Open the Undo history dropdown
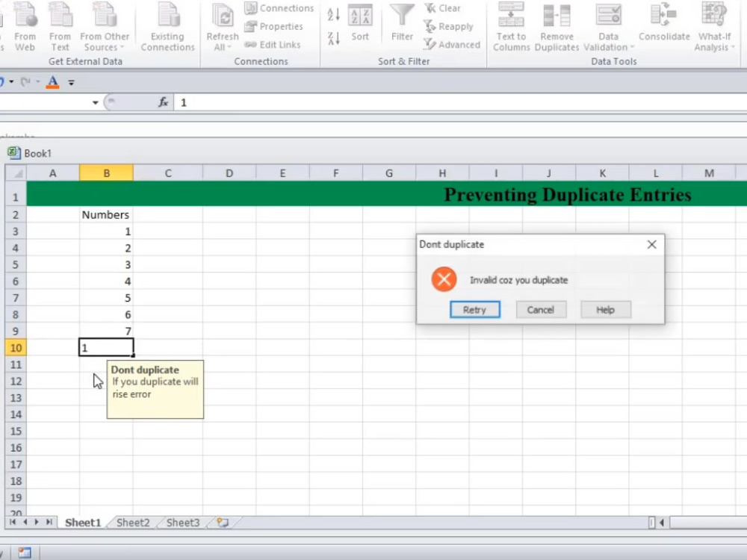The width and height of the screenshot is (747, 560). [x=11, y=82]
